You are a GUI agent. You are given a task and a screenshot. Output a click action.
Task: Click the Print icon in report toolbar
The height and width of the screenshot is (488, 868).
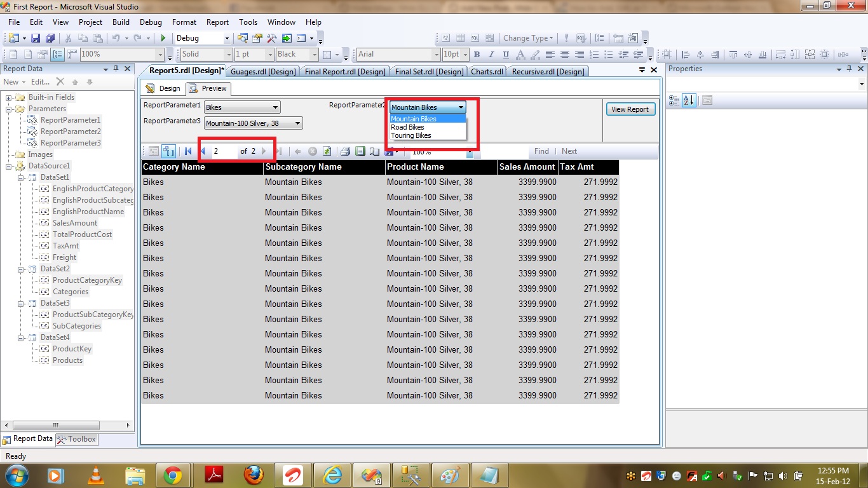tap(345, 151)
